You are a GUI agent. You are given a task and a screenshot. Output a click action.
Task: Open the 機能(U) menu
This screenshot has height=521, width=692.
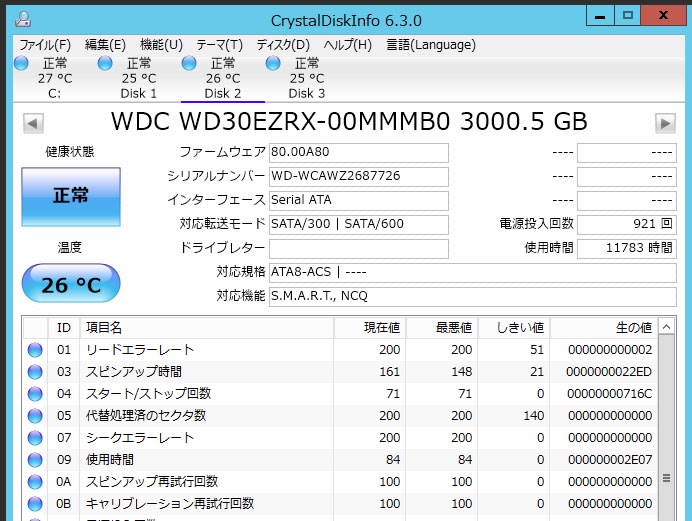coord(161,45)
